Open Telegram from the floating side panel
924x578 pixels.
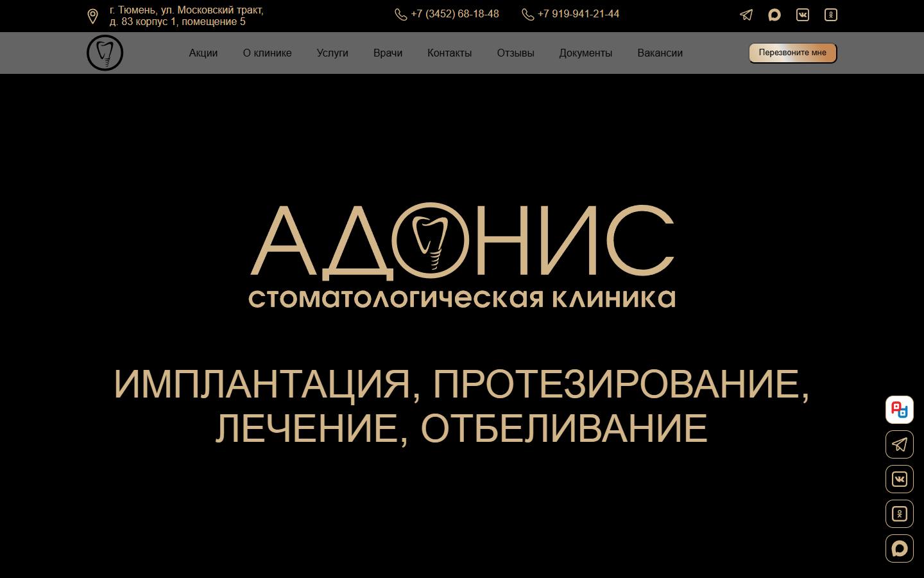point(900,444)
